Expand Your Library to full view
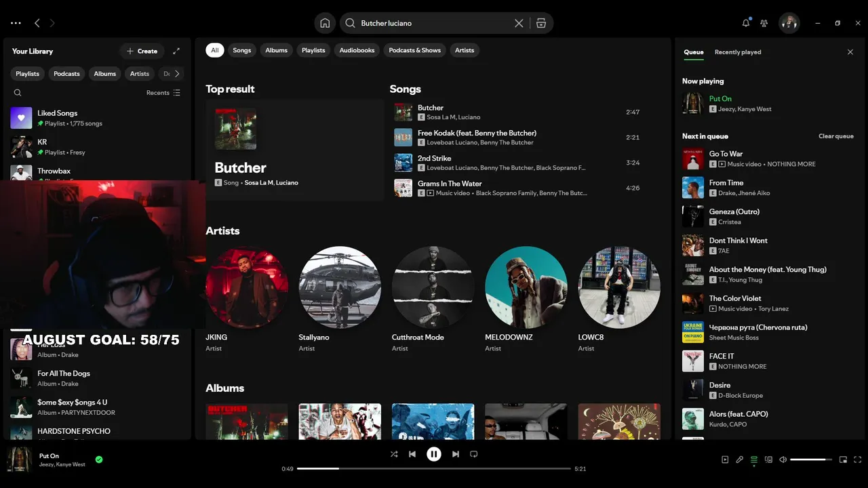 176,51
